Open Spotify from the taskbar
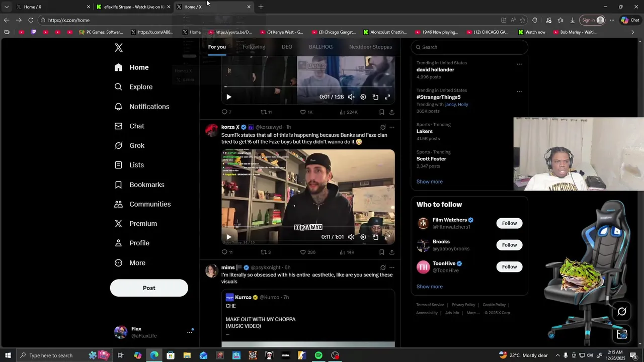Image resolution: width=644 pixels, height=362 pixels. (x=318, y=355)
